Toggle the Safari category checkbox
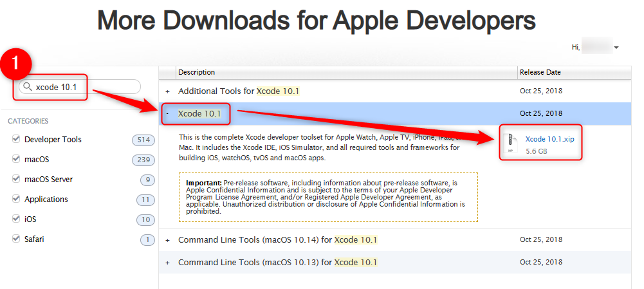Screen dimensions: 644x289 point(16,238)
